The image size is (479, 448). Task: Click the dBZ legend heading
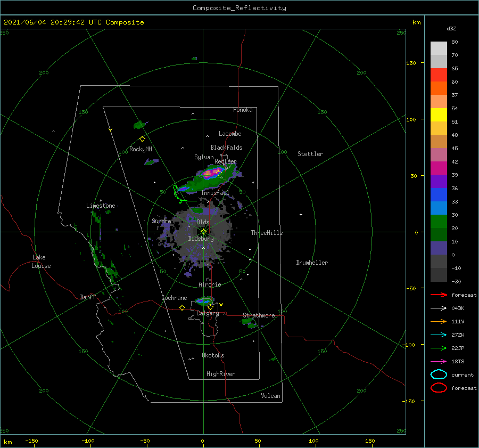pyautogui.click(x=451, y=28)
